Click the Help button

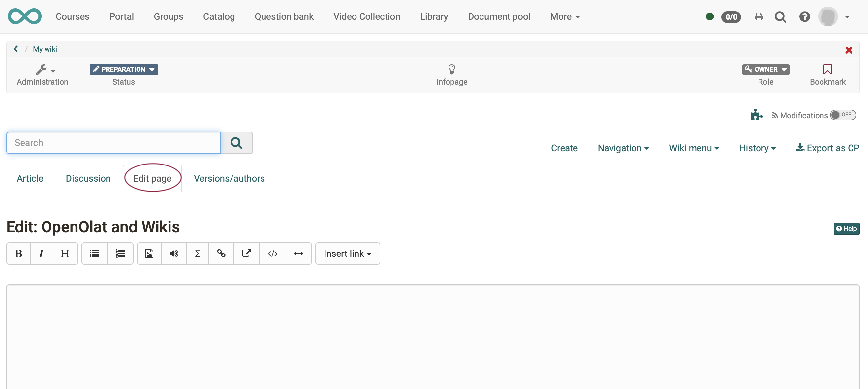(x=846, y=229)
